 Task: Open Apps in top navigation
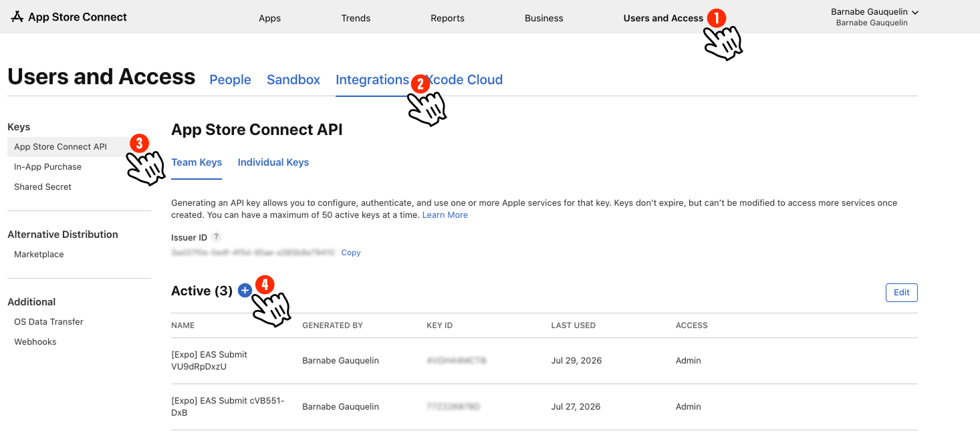pyautogui.click(x=269, y=18)
